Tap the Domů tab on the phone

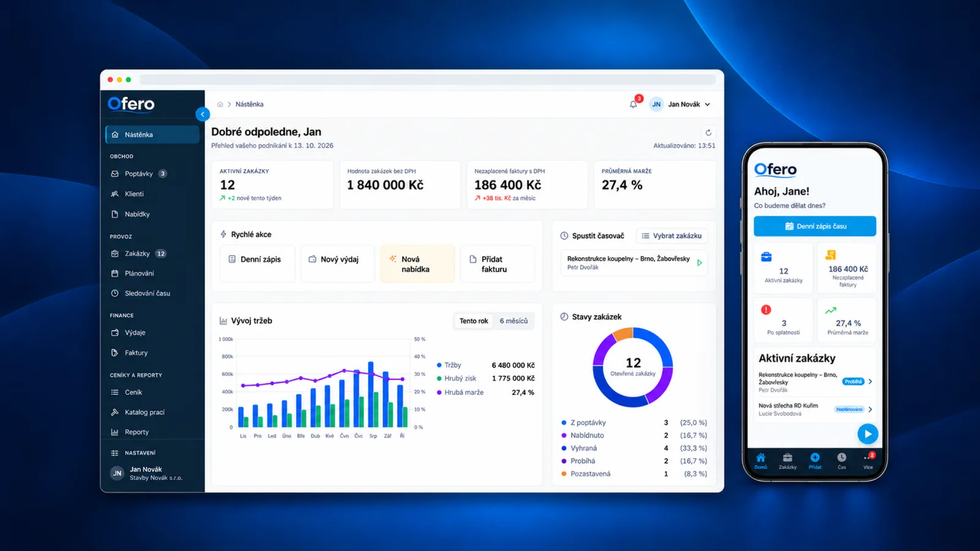(x=761, y=461)
